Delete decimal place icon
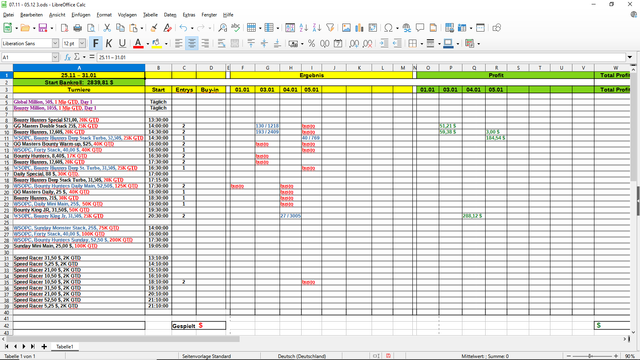The image size is (640, 360). (x=367, y=43)
